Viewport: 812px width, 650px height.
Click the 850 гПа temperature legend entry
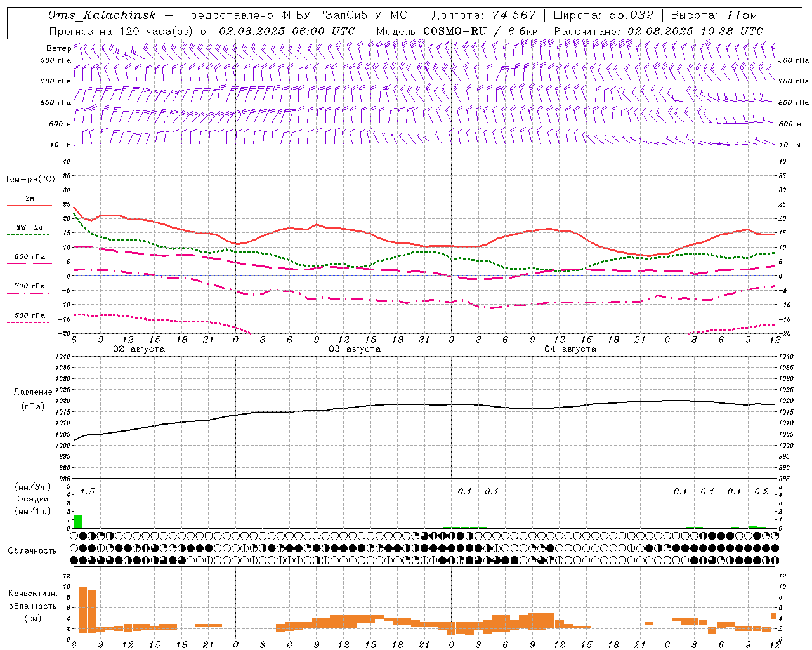pyautogui.click(x=30, y=257)
